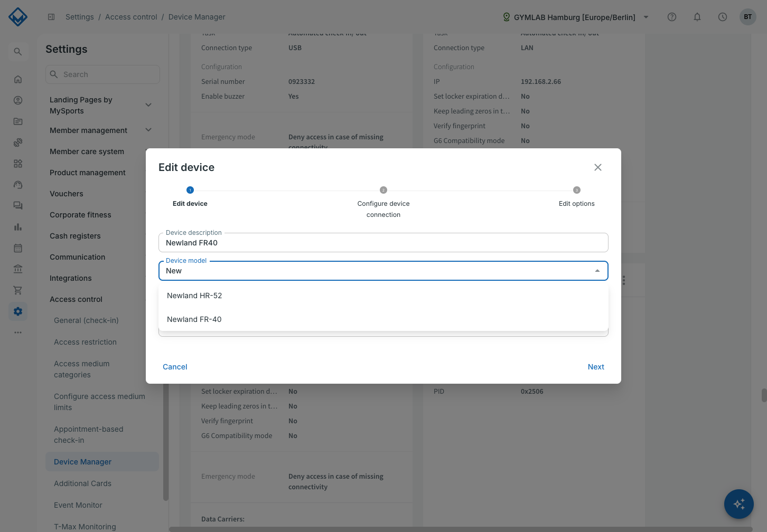Close the Edit device dialog
The image size is (767, 532).
click(x=598, y=167)
